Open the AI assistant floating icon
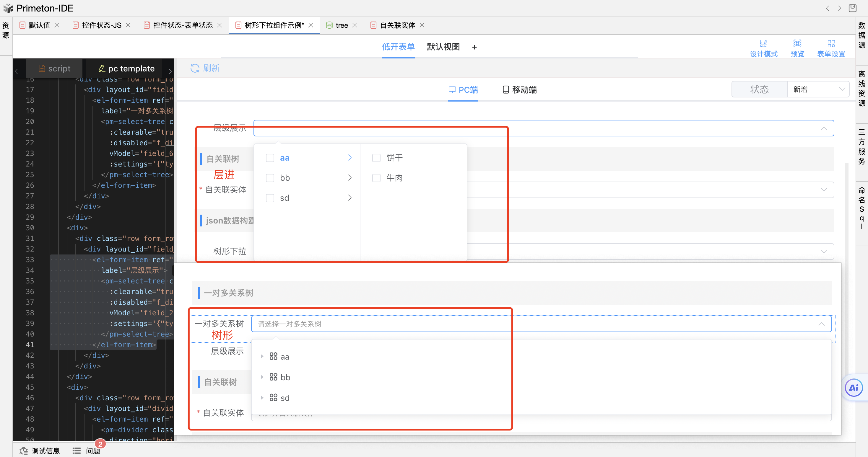 point(854,388)
